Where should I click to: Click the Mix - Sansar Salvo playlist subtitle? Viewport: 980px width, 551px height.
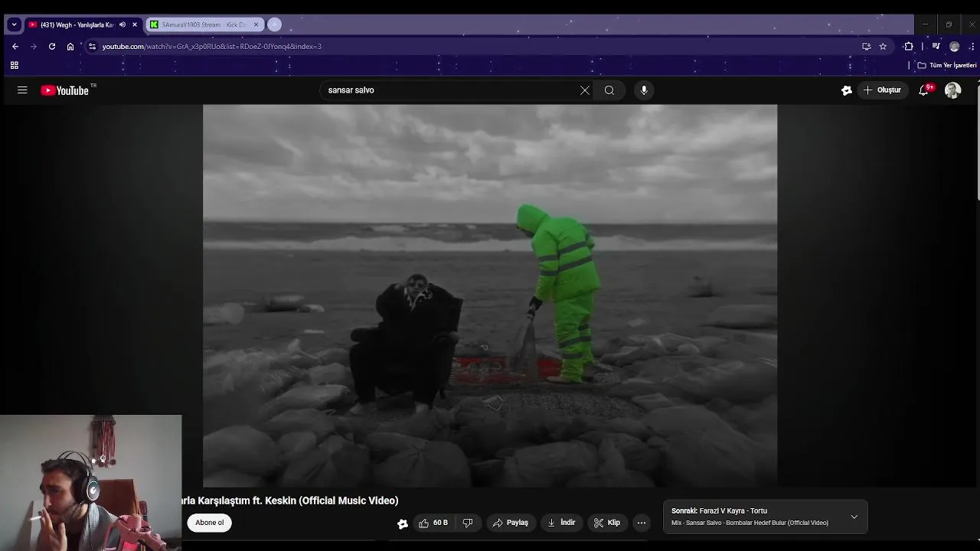(750, 523)
